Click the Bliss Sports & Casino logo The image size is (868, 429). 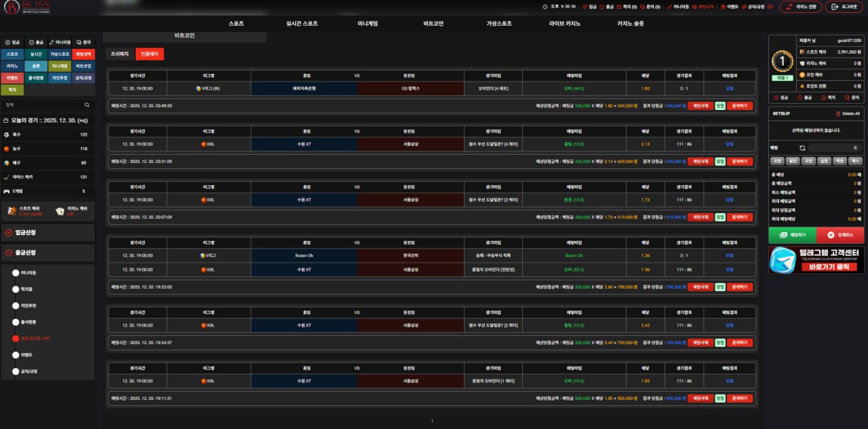tap(24, 7)
